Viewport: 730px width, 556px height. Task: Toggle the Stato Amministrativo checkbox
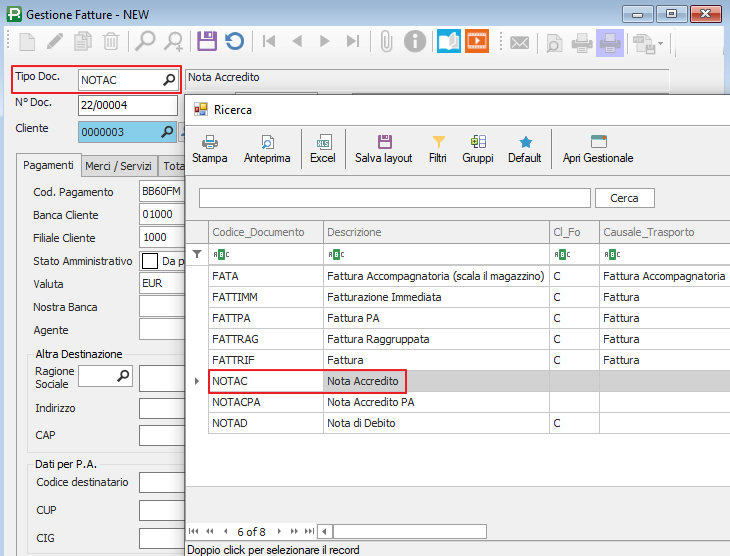point(150,261)
